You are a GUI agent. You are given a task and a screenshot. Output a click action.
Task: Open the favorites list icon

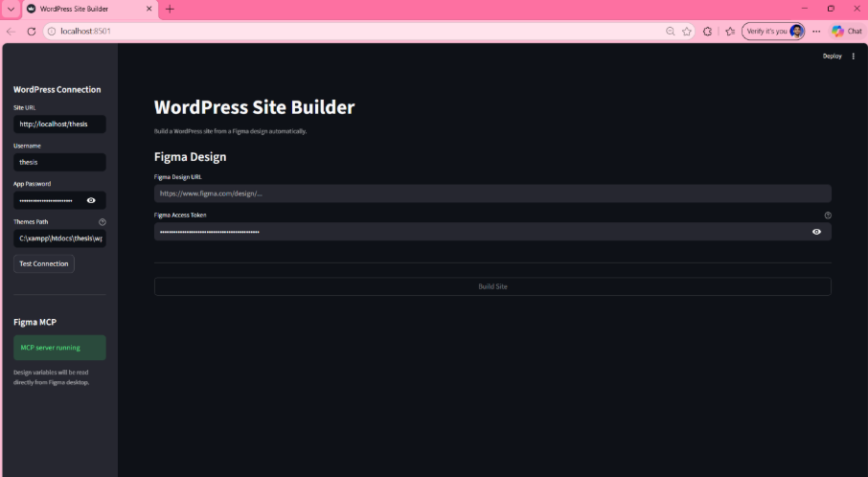(x=730, y=32)
